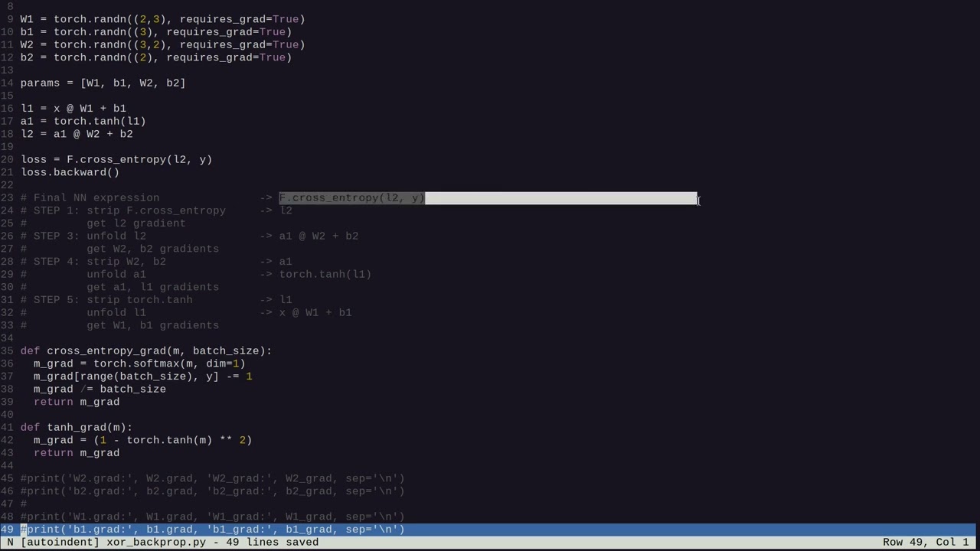Image resolution: width=980 pixels, height=551 pixels.
Task: Click the '[autoindent]' status bar label
Action: tap(60, 542)
